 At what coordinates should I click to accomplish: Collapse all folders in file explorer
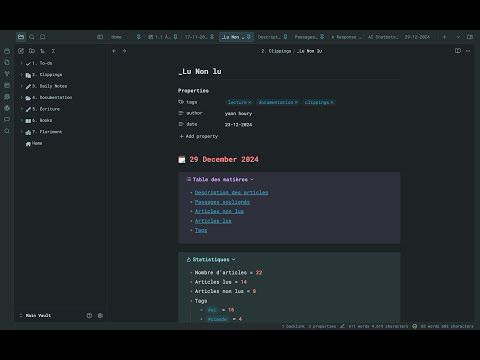click(53, 51)
